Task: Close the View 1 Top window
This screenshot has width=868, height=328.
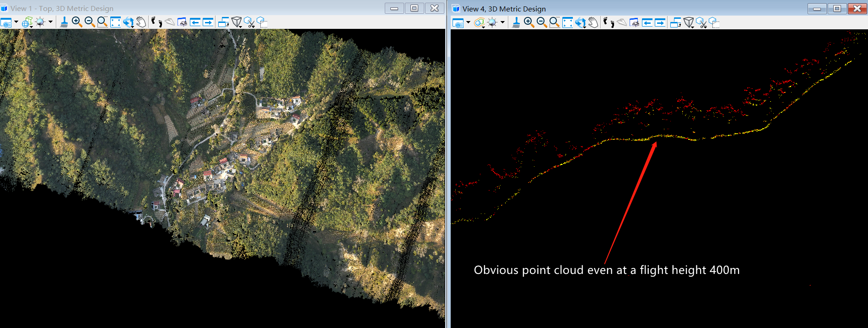Action: coord(435,8)
